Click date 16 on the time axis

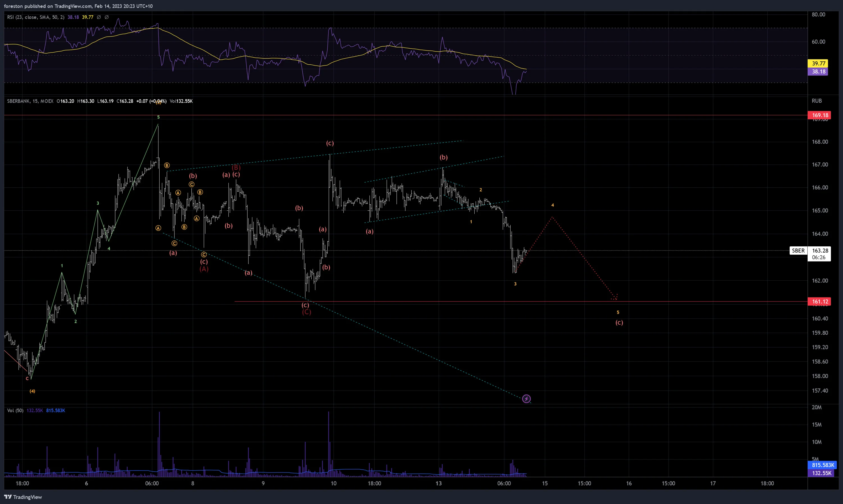[629, 483]
